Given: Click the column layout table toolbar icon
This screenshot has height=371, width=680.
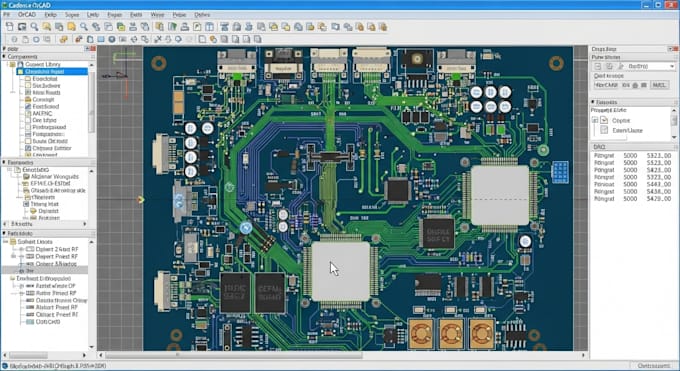Looking at the screenshot, I should [x=209, y=27].
